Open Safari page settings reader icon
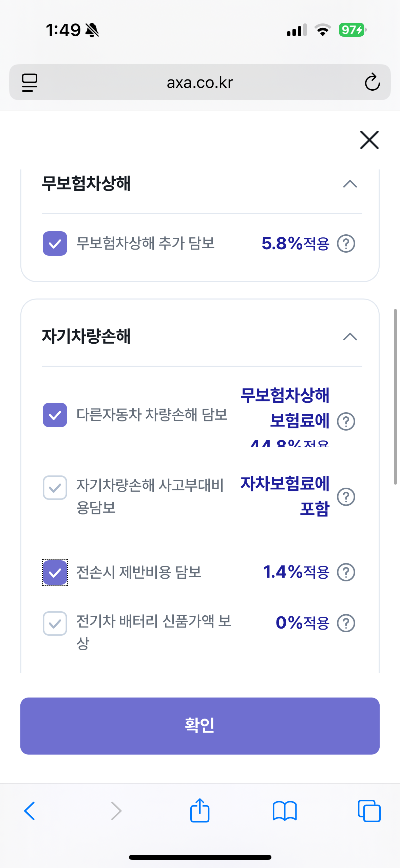Viewport: 400px width, 868px height. (30, 82)
